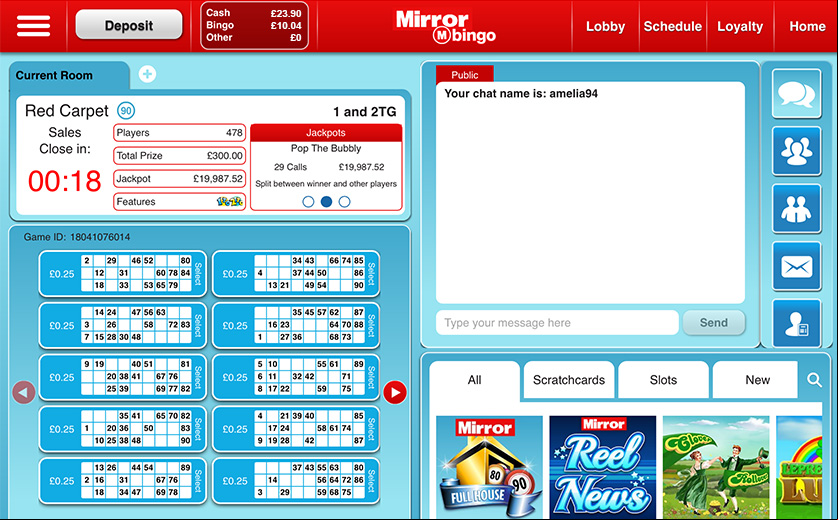Click the Red Carpet room title

coord(67,111)
